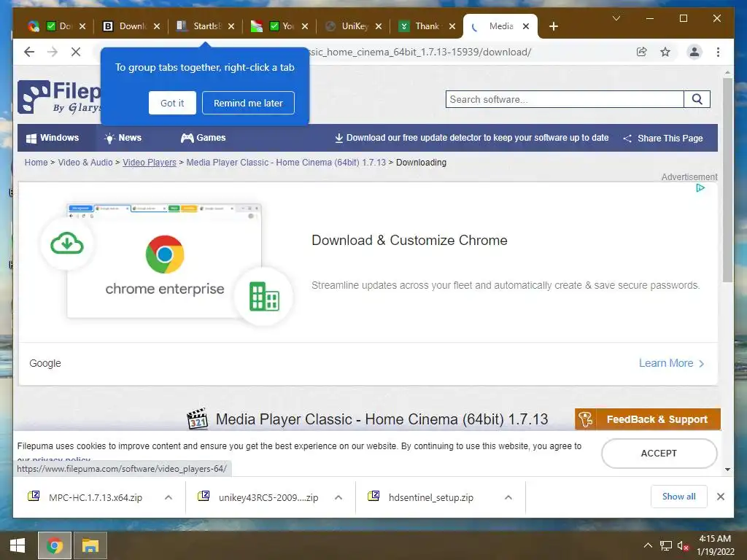The height and width of the screenshot is (560, 747).
Task: Open a new tab with the plus button
Action: [553, 26]
